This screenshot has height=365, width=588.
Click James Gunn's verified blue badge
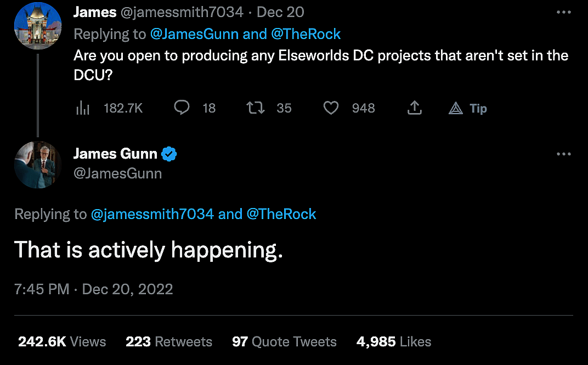tap(169, 154)
